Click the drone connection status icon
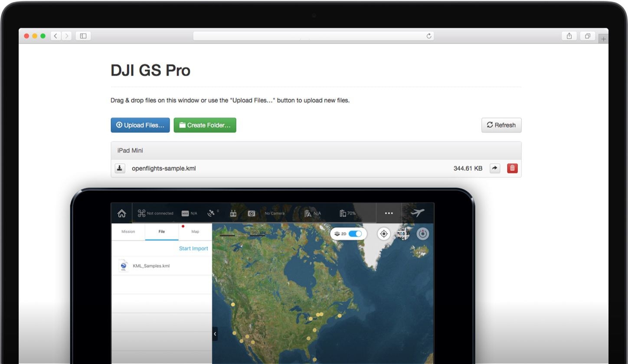The height and width of the screenshot is (364, 628). pyautogui.click(x=141, y=213)
